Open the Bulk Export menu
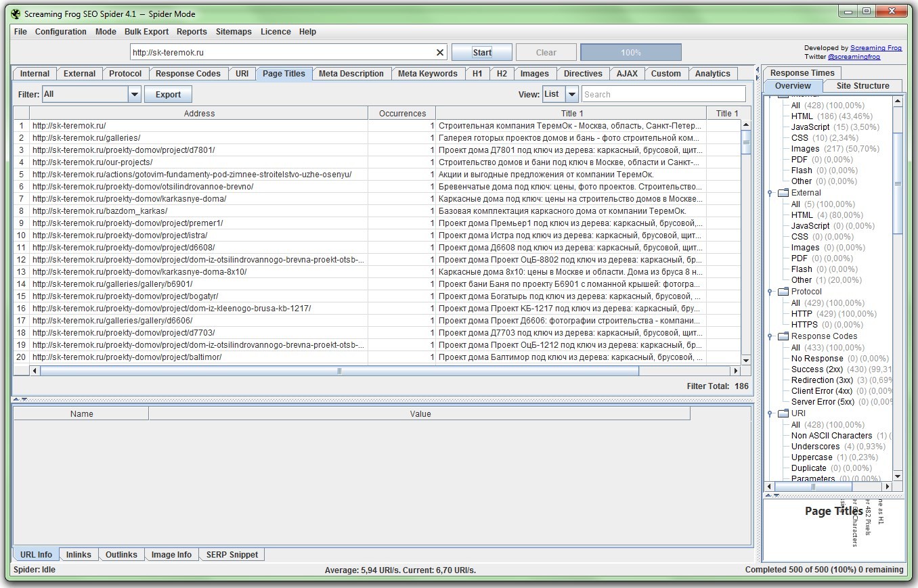The height and width of the screenshot is (588, 918). (x=146, y=32)
